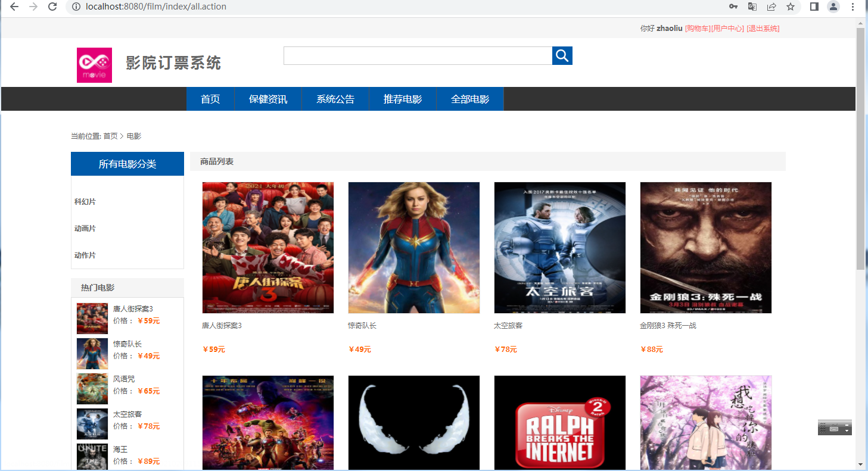Image resolution: width=868 pixels, height=471 pixels.
Task: Open the 系统公告 navigation tab
Action: pyautogui.click(x=335, y=99)
